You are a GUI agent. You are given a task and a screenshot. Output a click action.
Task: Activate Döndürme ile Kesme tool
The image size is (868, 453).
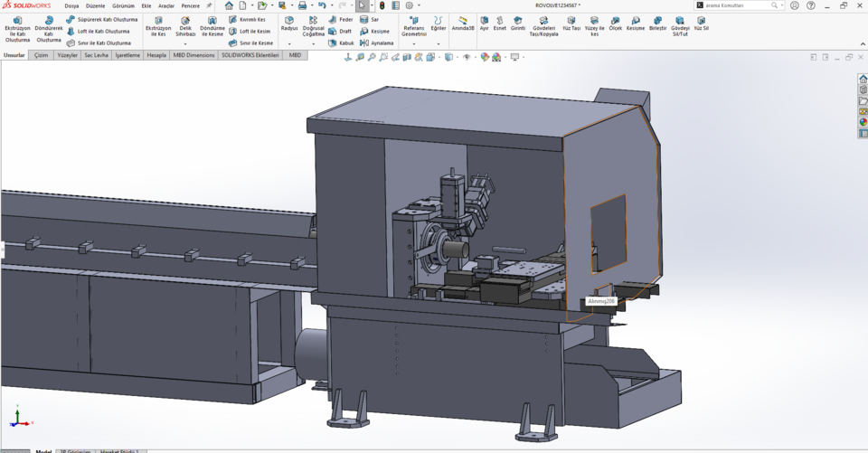tap(212, 26)
